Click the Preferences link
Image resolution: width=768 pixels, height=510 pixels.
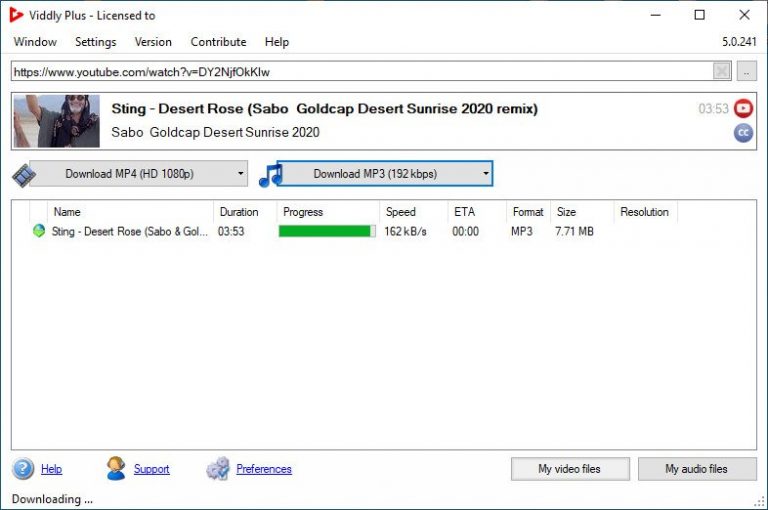[x=264, y=469]
